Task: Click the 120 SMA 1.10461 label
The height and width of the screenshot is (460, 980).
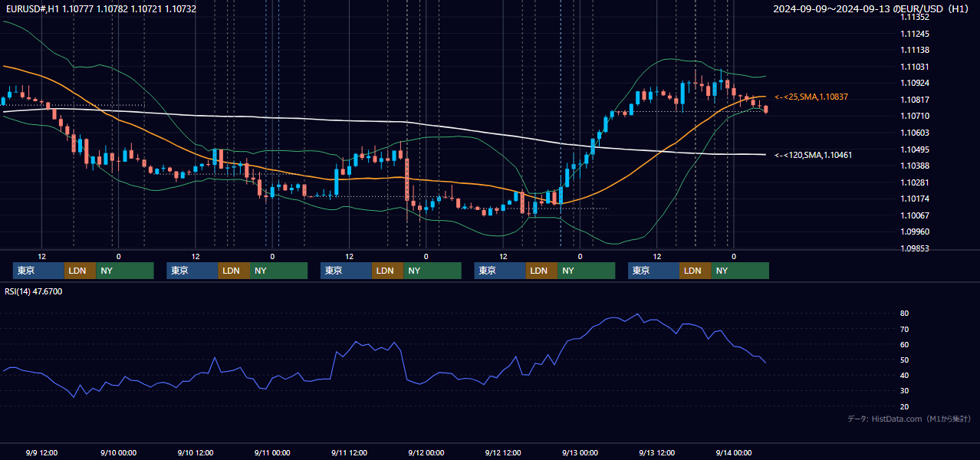Action: [x=814, y=155]
